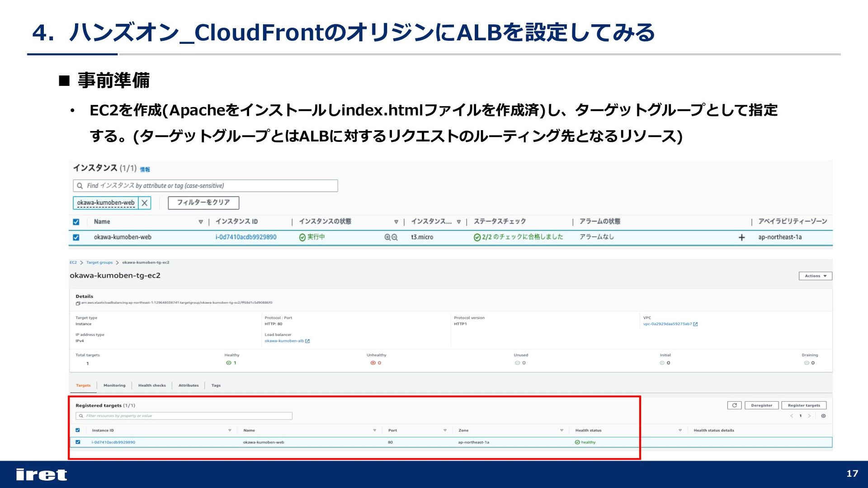Switch to the Targets tab
The width and height of the screenshot is (868, 488).
(83, 385)
